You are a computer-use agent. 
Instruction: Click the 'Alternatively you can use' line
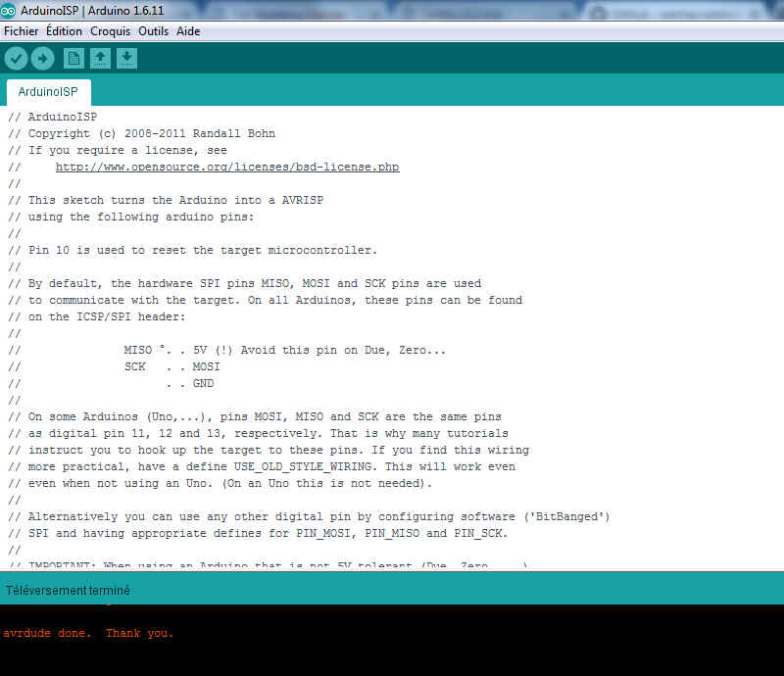[x=309, y=516]
